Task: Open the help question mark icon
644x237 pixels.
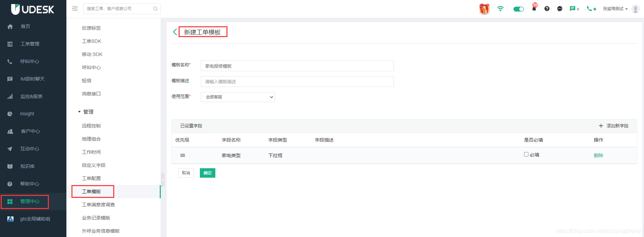Action: click(x=547, y=9)
